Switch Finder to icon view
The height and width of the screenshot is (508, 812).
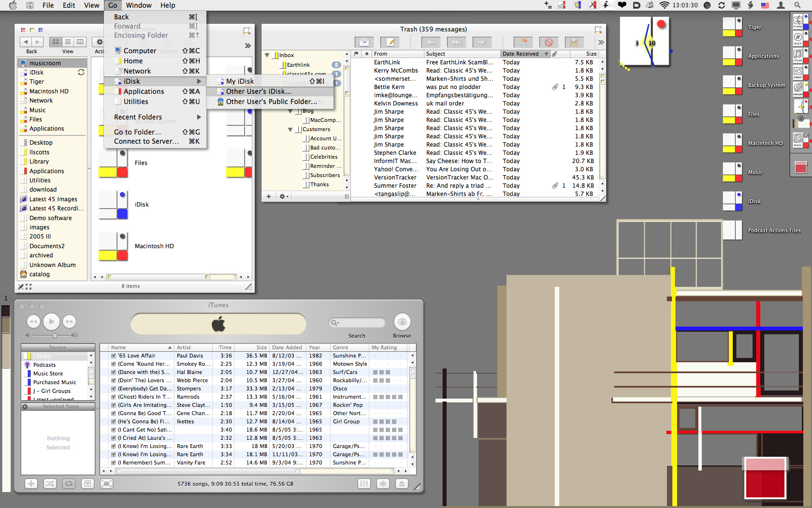pyautogui.click(x=56, y=42)
